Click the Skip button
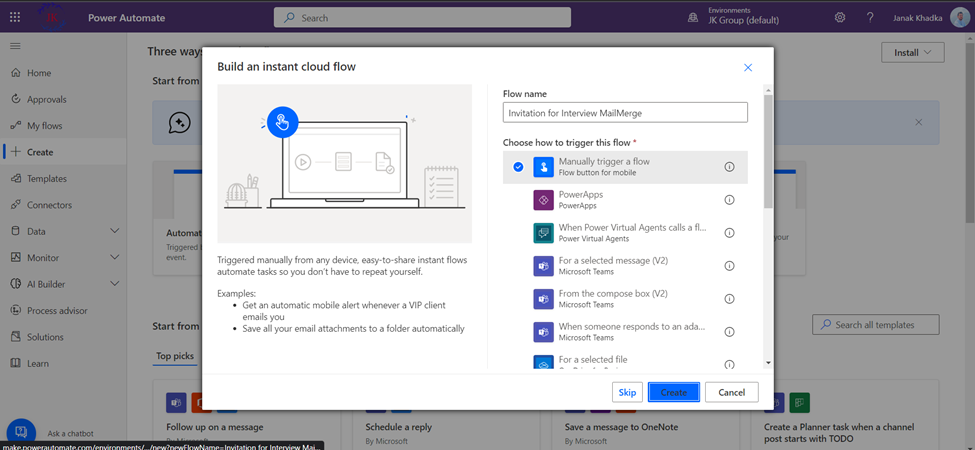Viewport: 975px width, 450px height. click(627, 392)
